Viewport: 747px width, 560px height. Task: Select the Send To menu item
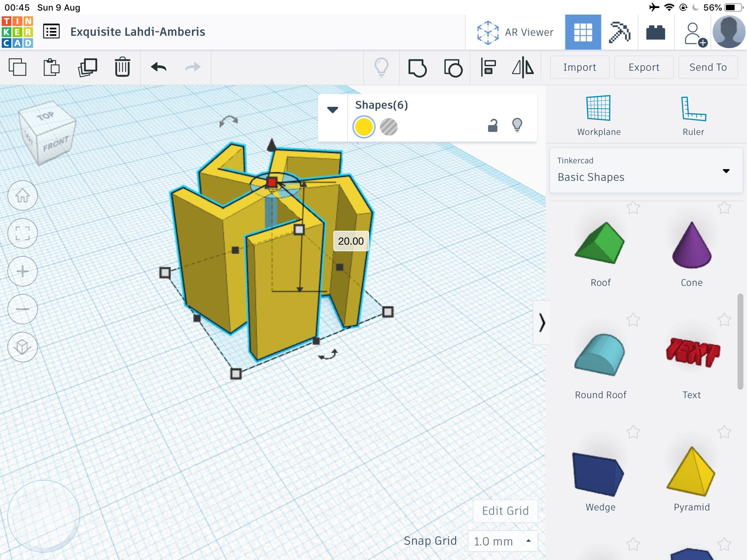[708, 67]
